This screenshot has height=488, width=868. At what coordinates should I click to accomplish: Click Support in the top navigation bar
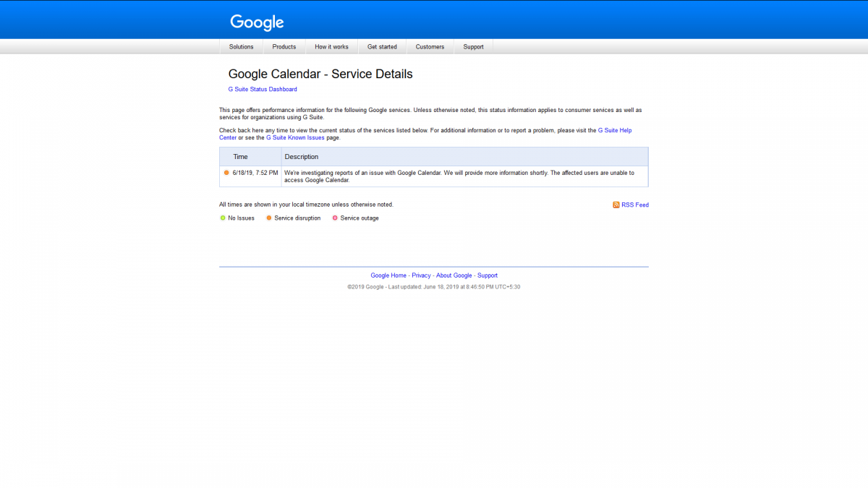point(473,47)
